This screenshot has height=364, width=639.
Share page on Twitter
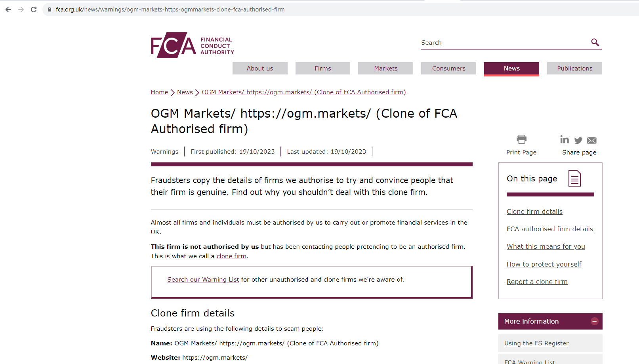(x=578, y=140)
